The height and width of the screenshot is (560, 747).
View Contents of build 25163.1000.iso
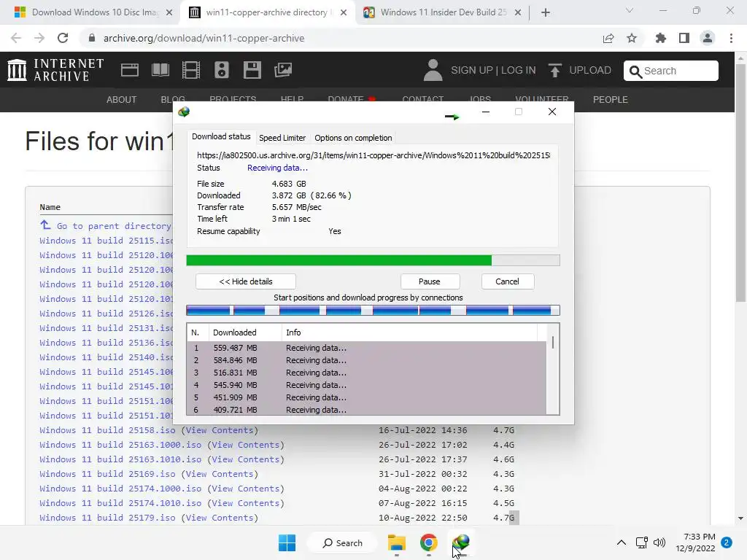[x=245, y=445]
